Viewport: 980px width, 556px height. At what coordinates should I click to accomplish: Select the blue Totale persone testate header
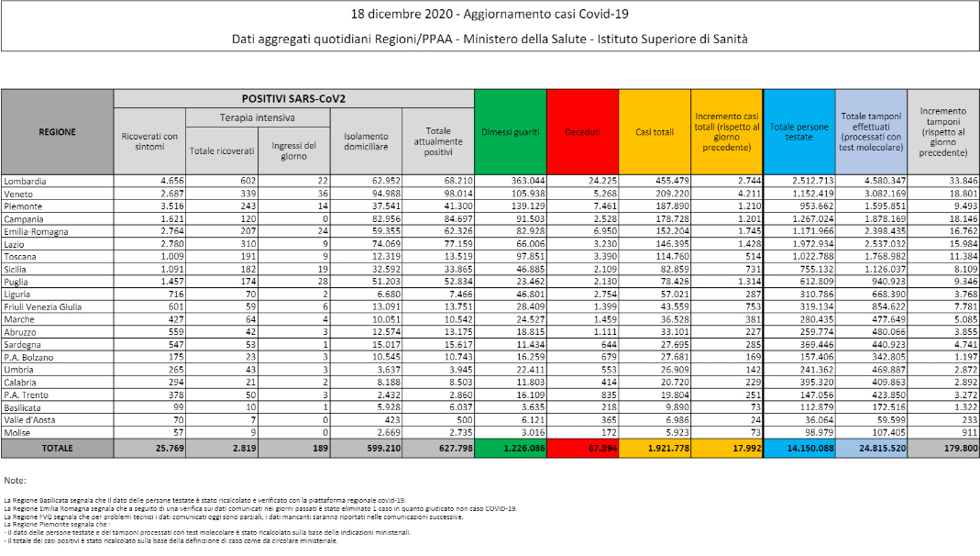[799, 132]
